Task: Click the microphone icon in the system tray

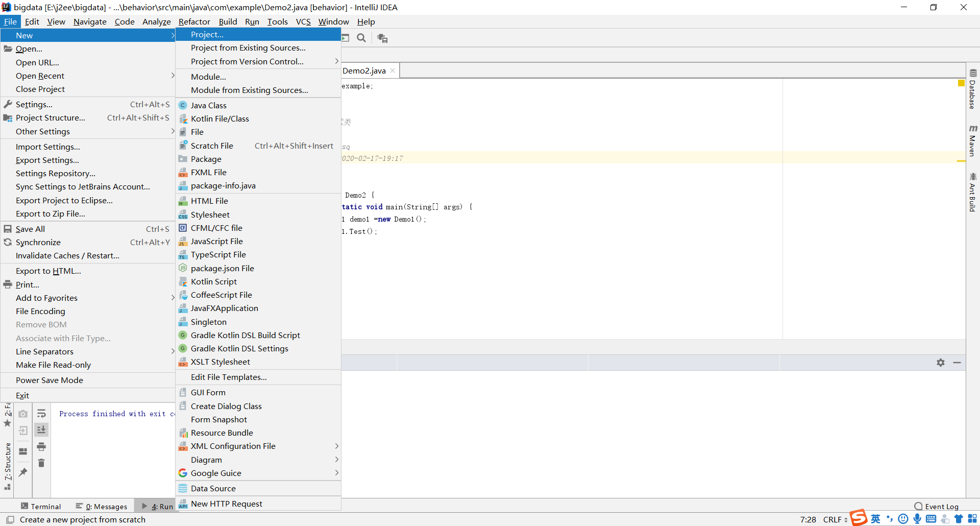Action: coord(917,519)
